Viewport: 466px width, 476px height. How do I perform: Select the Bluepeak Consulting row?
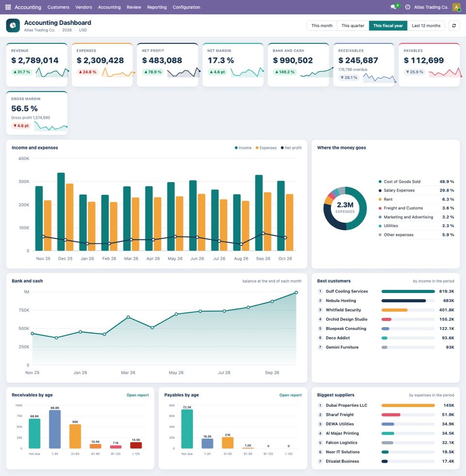pos(385,329)
